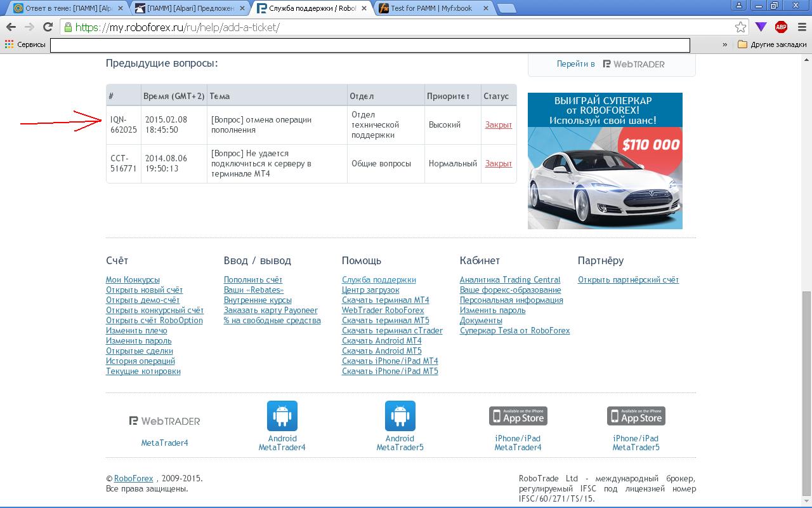Click the WebTrader logo above MetaTrader4
This screenshot has width=812, height=508.
point(164,421)
